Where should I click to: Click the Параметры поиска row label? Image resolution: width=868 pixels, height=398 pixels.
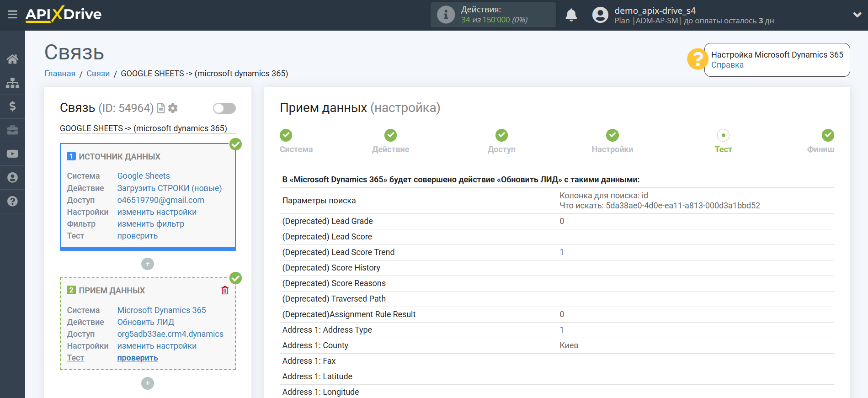[x=319, y=201]
